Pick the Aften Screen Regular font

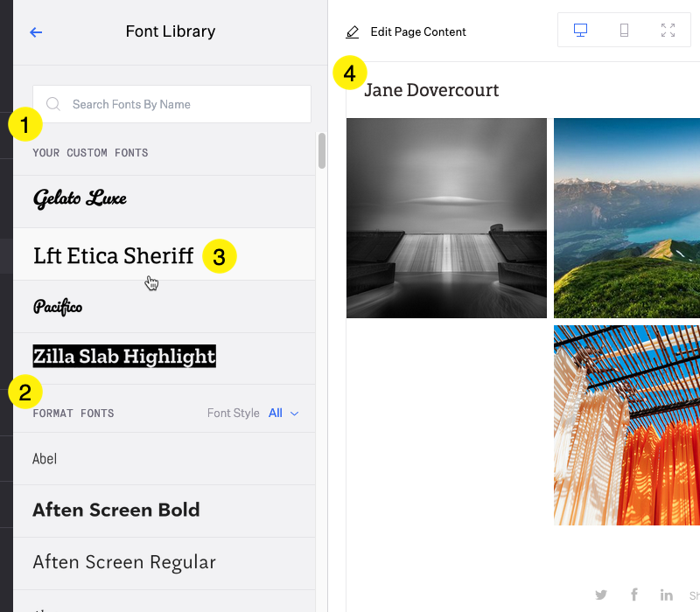tap(164, 564)
